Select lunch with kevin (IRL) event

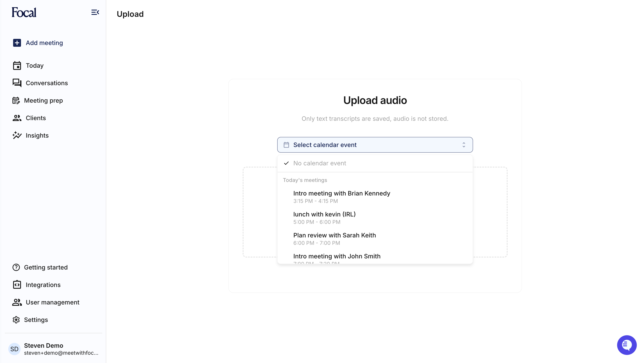point(324,214)
